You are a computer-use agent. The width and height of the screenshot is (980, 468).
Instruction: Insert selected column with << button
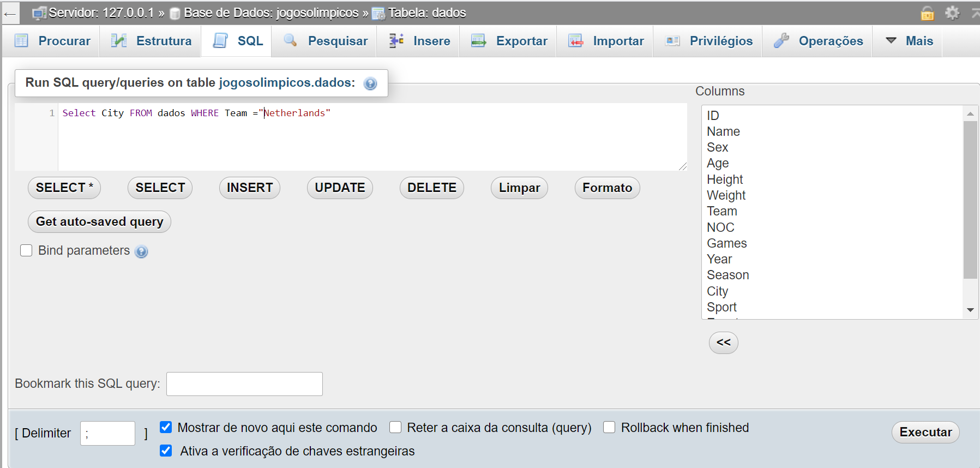(x=723, y=343)
